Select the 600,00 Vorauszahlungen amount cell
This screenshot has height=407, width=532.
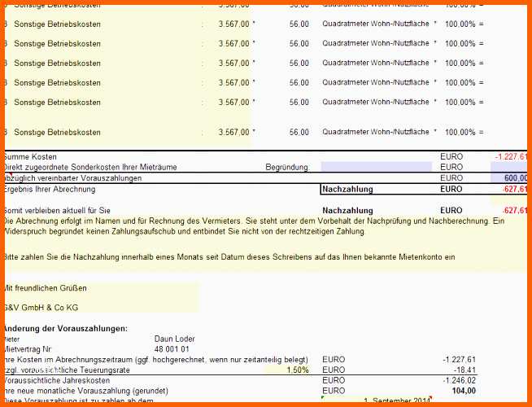510,178
